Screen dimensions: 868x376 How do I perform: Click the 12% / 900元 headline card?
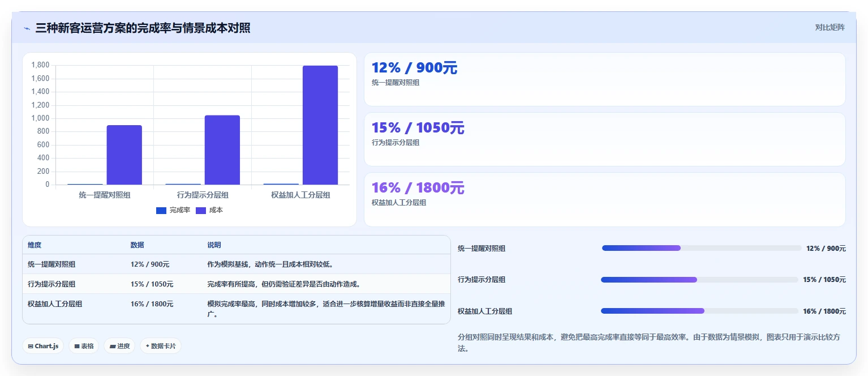pyautogui.click(x=604, y=79)
